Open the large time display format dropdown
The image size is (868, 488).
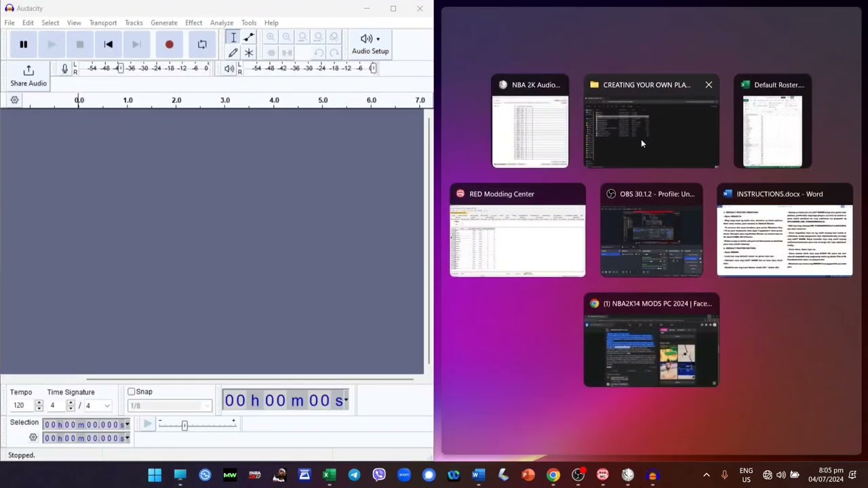click(346, 401)
